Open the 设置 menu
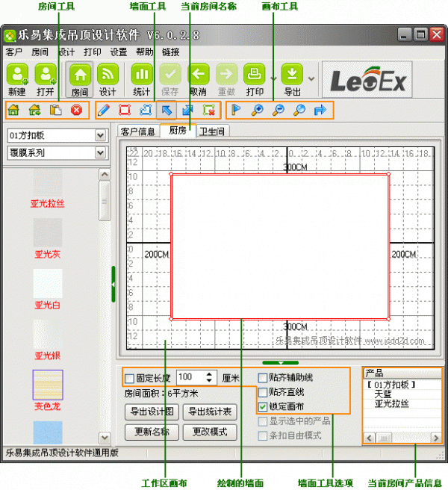This screenshot has width=448, height=490. click(x=119, y=52)
